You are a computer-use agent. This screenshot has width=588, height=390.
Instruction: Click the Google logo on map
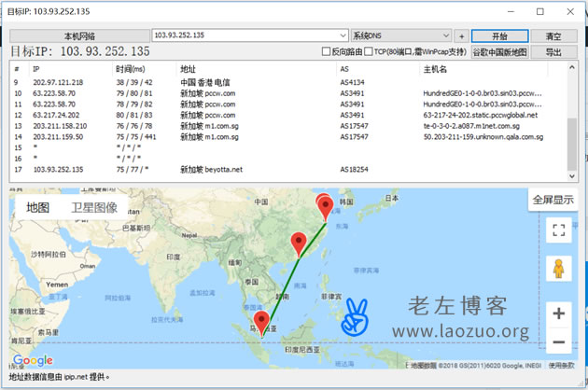pyautogui.click(x=33, y=361)
